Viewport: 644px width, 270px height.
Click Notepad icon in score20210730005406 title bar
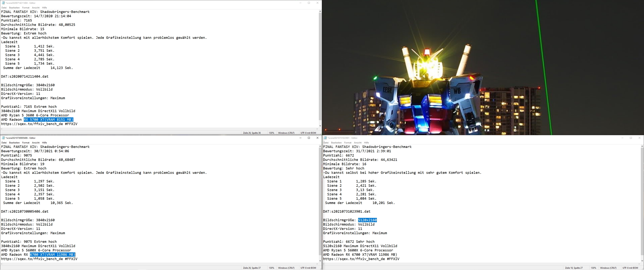click(3, 138)
